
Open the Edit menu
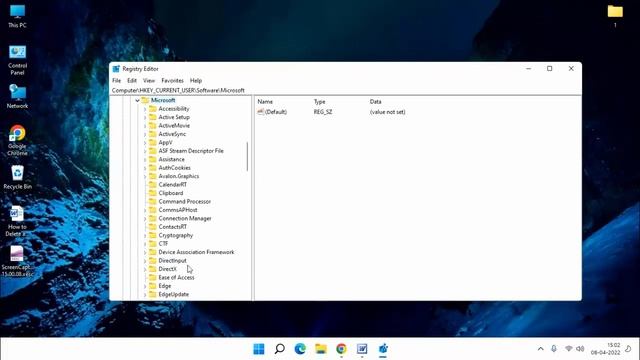(x=132, y=81)
